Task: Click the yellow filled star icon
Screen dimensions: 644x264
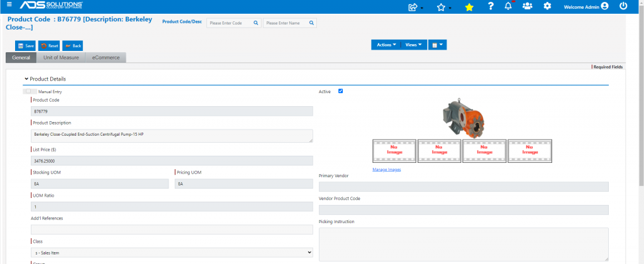Action: [469, 7]
